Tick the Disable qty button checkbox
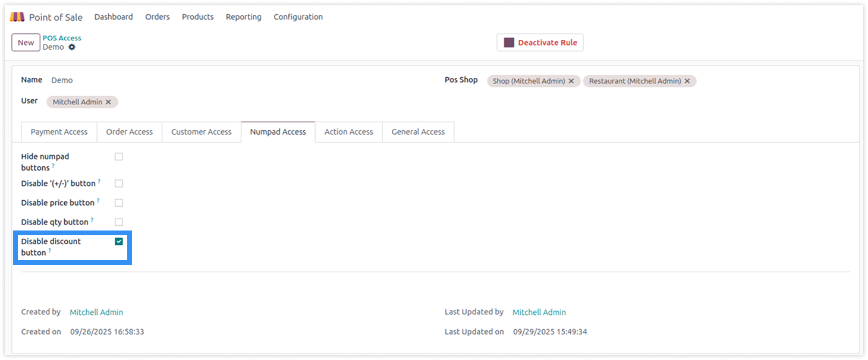Screen dimensions: 868x360 tap(119, 222)
